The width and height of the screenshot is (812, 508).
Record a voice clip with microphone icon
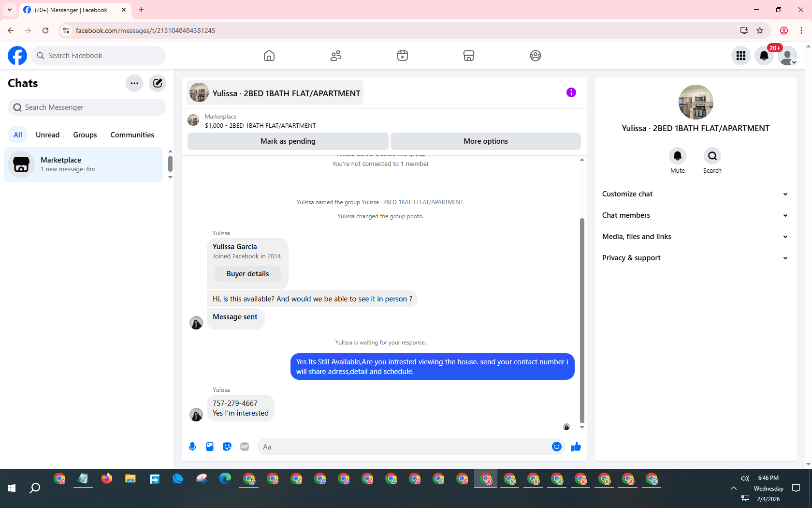click(x=192, y=447)
